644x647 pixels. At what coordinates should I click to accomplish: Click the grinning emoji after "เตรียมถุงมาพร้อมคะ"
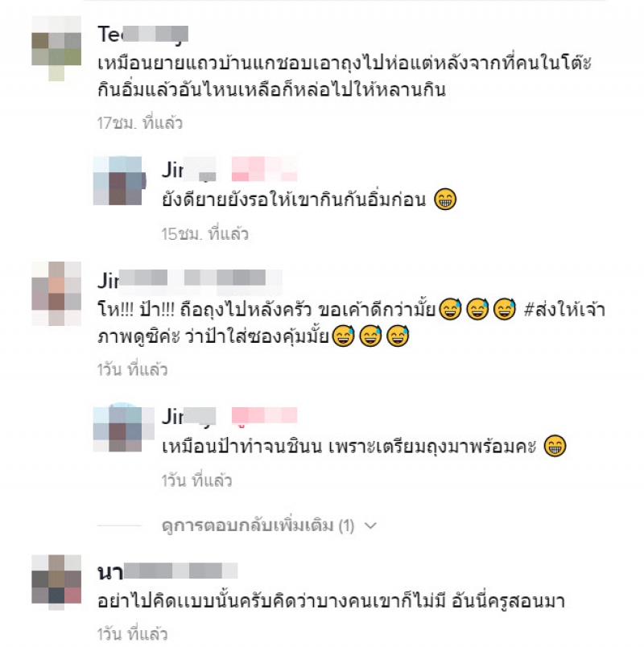point(555,446)
